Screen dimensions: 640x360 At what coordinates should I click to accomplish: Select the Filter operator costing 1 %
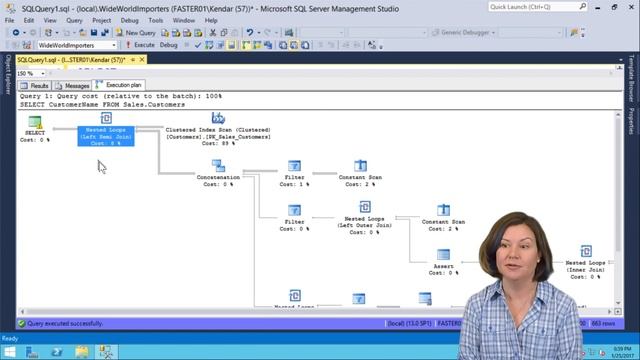(x=294, y=173)
